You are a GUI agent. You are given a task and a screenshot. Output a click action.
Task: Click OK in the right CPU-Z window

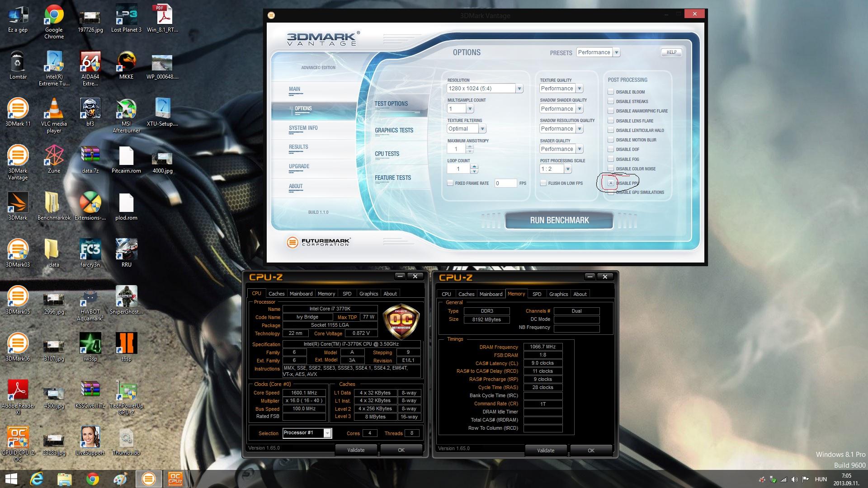[591, 450]
